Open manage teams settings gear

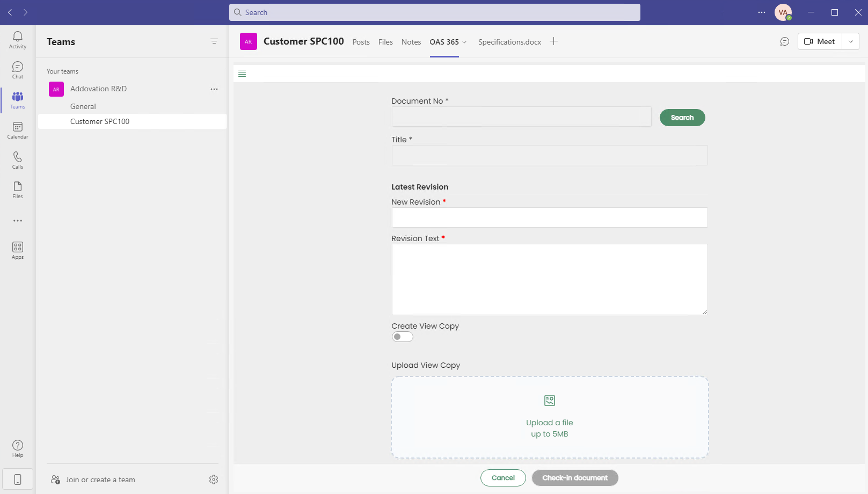pyautogui.click(x=214, y=480)
